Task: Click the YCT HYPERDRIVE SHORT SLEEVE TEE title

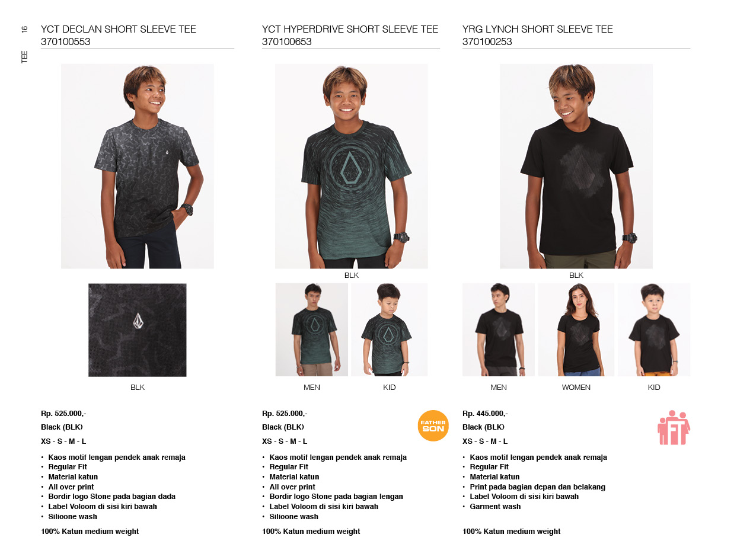Action: click(350, 29)
